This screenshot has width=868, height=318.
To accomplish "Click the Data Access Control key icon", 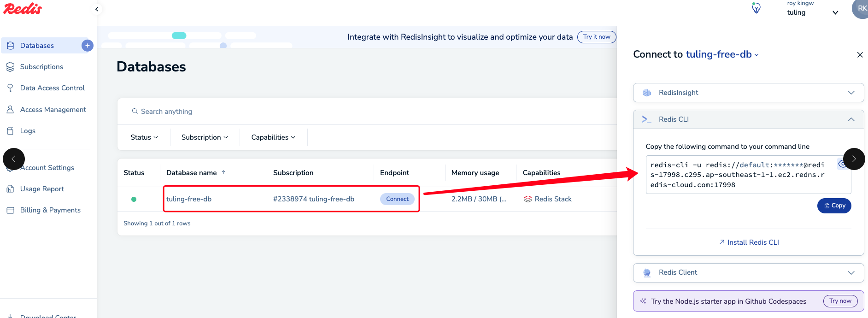I will (x=10, y=88).
